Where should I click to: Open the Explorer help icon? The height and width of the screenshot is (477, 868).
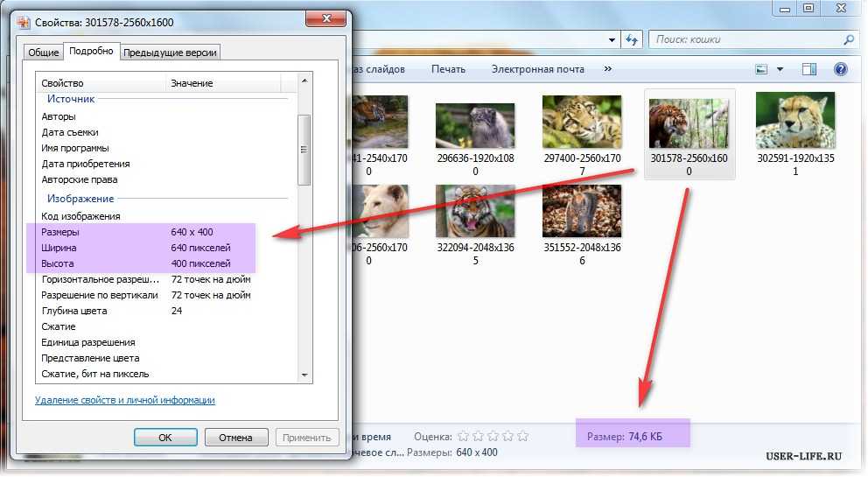840,69
